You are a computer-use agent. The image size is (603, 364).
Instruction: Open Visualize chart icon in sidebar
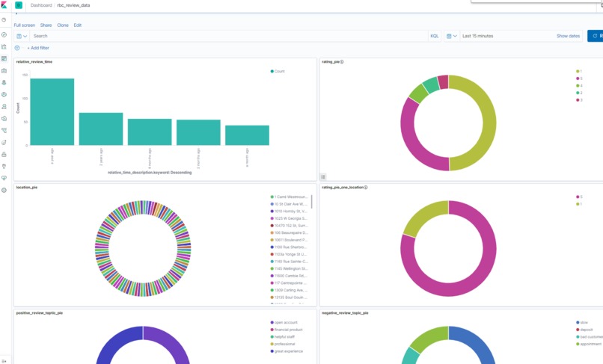coord(4,46)
